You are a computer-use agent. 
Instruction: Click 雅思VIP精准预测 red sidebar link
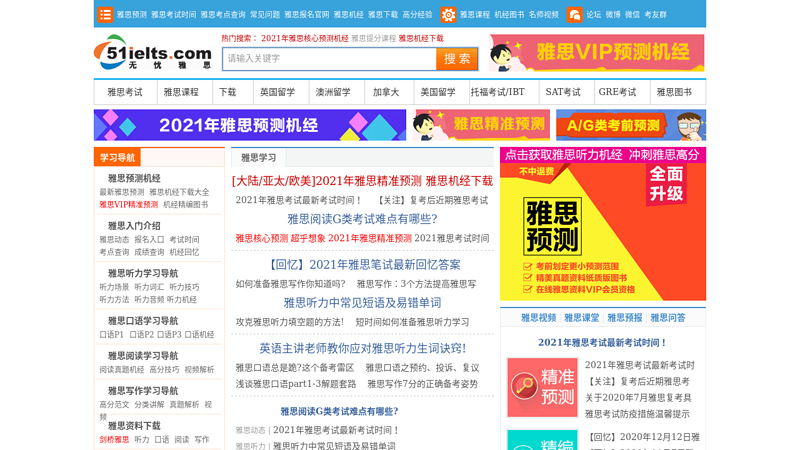129,205
